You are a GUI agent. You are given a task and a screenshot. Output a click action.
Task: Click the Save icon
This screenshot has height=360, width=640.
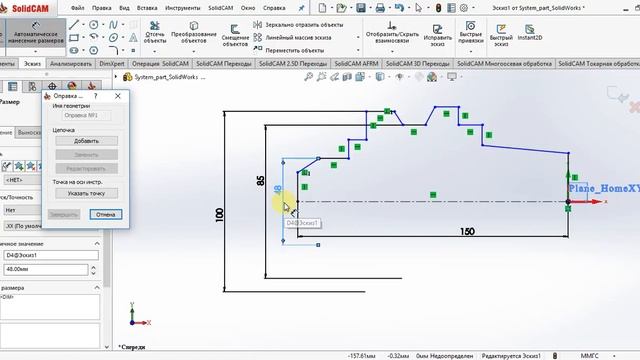361,8
